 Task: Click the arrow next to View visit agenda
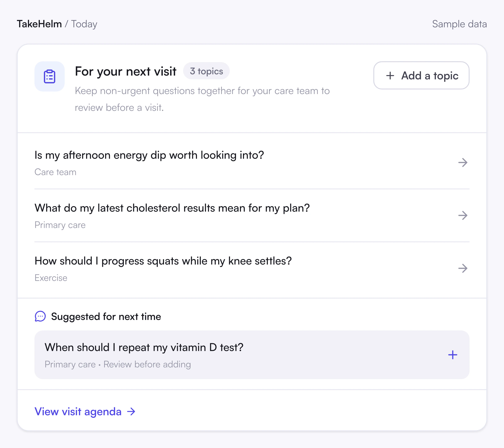click(x=131, y=411)
